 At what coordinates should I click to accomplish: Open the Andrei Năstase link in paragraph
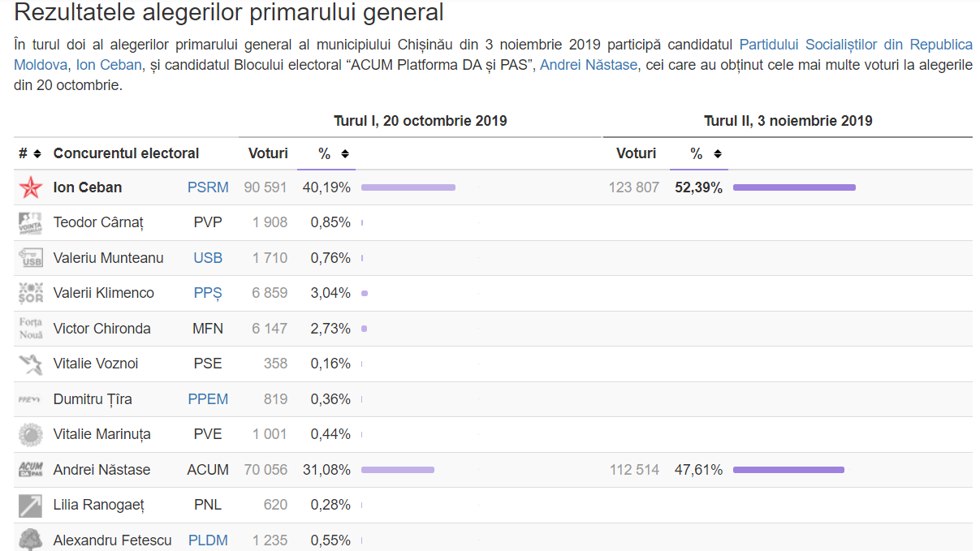[589, 64]
